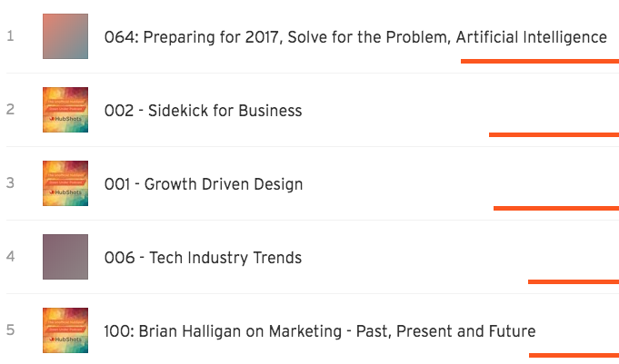The width and height of the screenshot is (619, 364).
Task: Select the orange bar for Growth Driven Design
Action: click(555, 208)
